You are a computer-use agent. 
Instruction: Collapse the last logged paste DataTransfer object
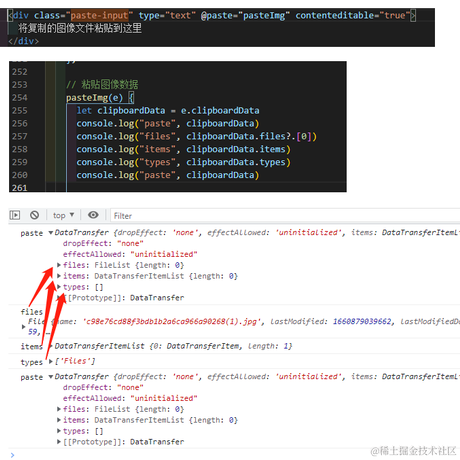(x=51, y=377)
